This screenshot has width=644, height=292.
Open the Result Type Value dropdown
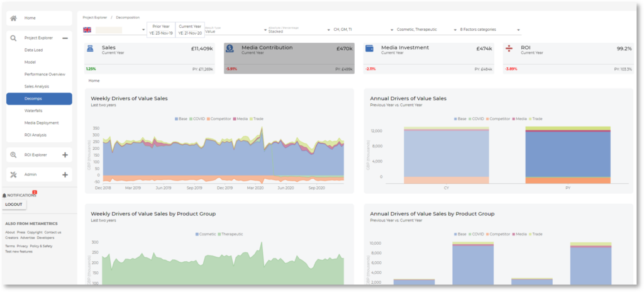(x=236, y=30)
